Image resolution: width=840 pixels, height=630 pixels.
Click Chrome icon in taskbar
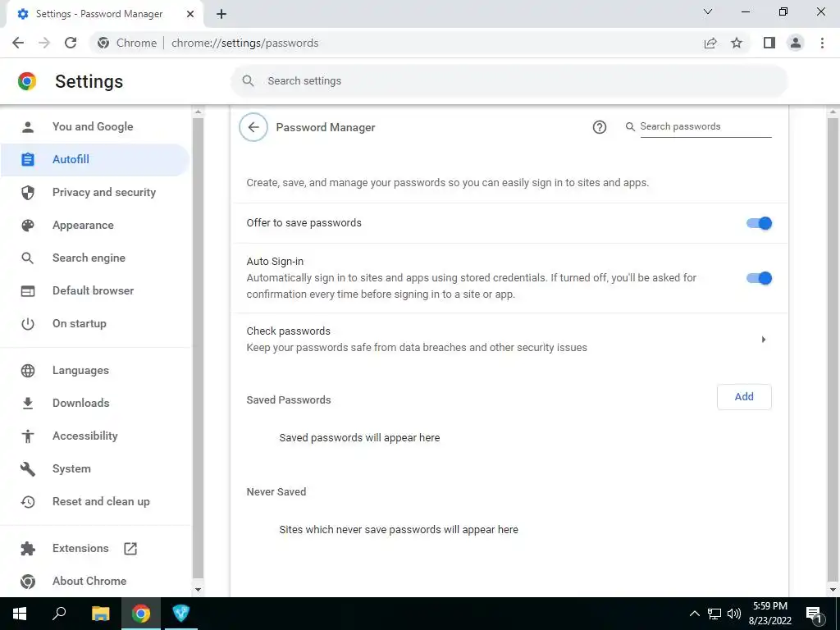point(141,614)
